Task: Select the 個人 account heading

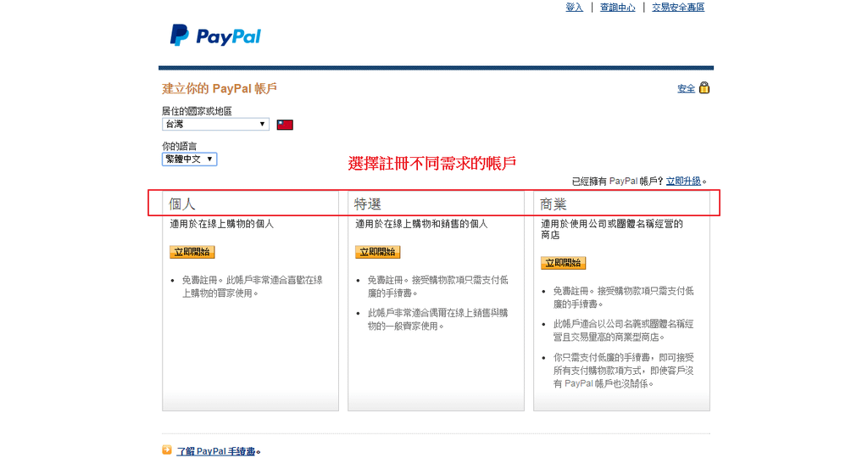Action: pyautogui.click(x=182, y=204)
